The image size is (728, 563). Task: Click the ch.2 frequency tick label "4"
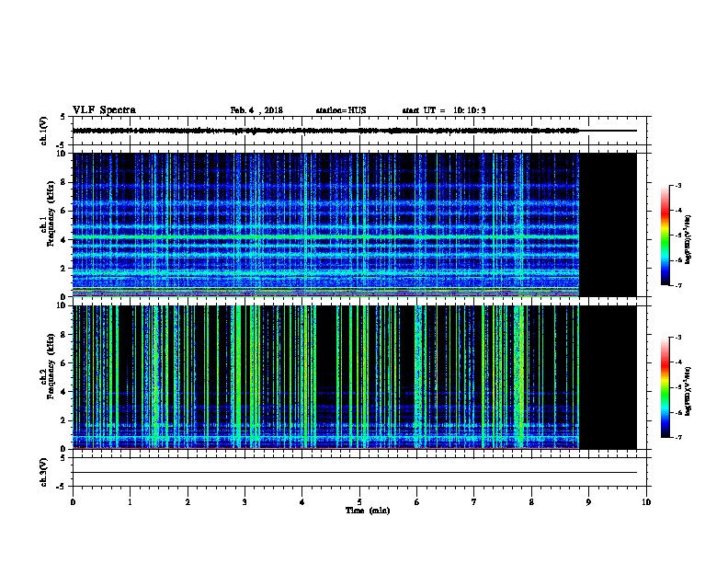click(63, 392)
